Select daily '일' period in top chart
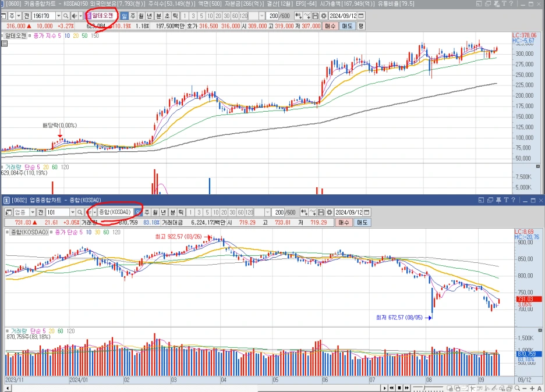545x392 pixels. coord(124,16)
